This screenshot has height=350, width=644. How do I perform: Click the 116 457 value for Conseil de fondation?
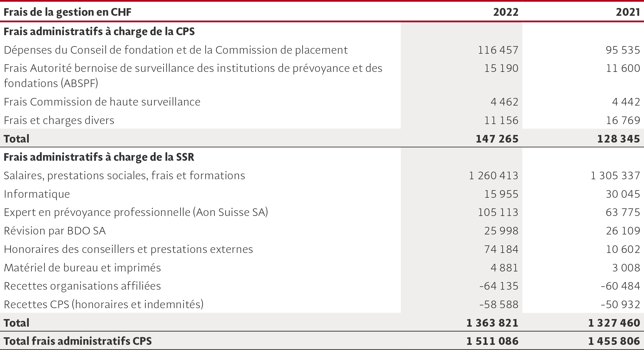[x=498, y=50]
